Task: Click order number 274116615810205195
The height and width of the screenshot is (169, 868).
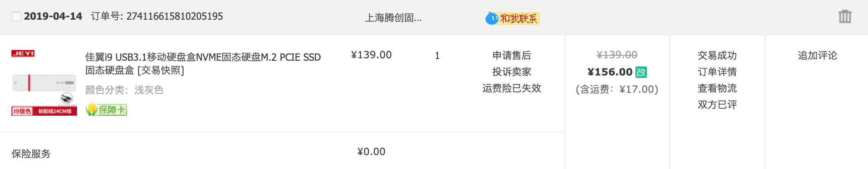Action: pos(174,16)
